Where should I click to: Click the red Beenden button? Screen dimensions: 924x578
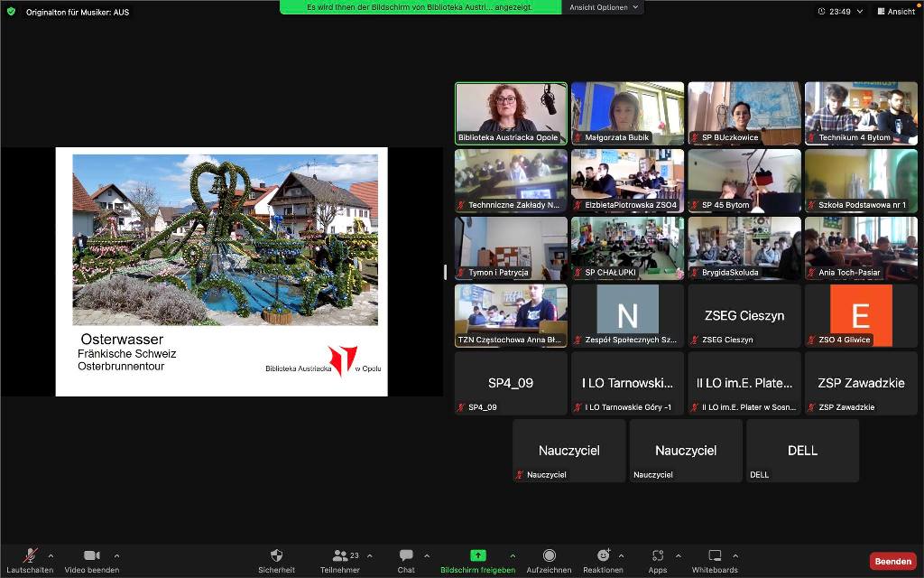click(892, 561)
